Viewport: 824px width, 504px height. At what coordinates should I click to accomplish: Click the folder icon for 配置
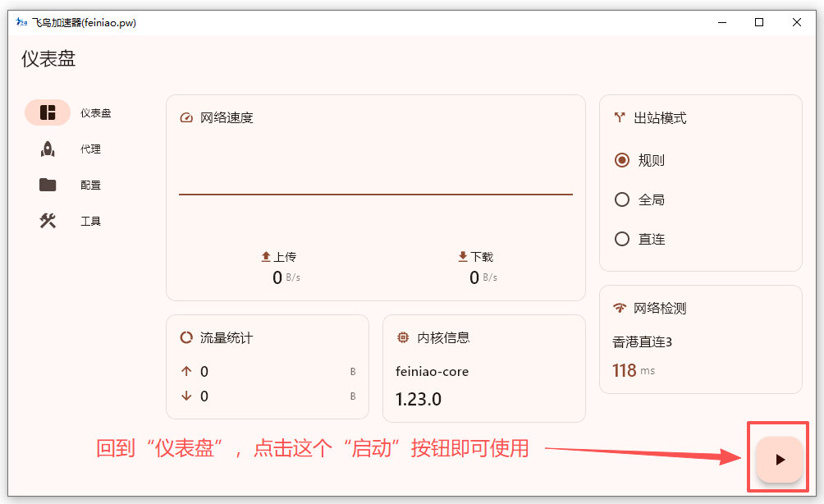(48, 186)
